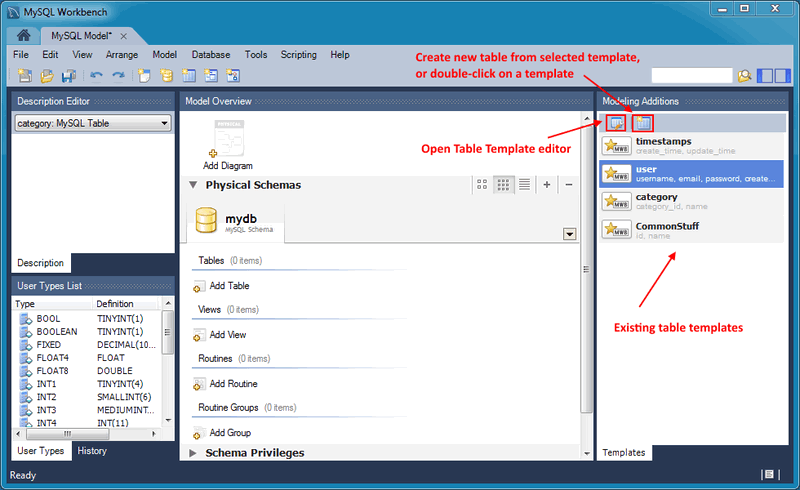Switch to large icons view
Screen dimensions: 800x490
482,184
